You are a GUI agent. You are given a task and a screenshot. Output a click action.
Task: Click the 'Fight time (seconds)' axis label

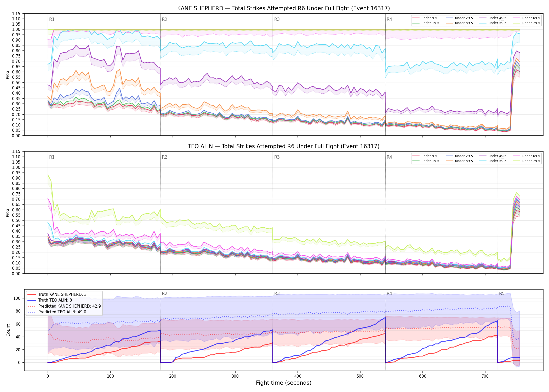click(x=283, y=383)
